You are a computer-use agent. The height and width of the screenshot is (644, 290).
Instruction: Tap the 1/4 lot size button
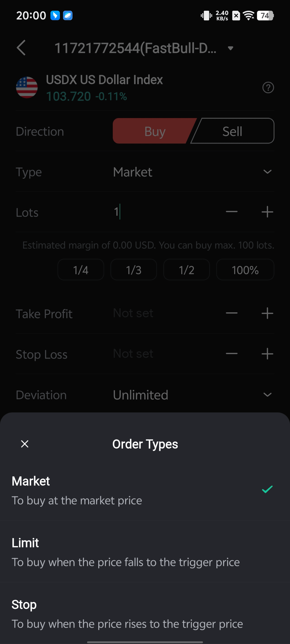(x=81, y=270)
